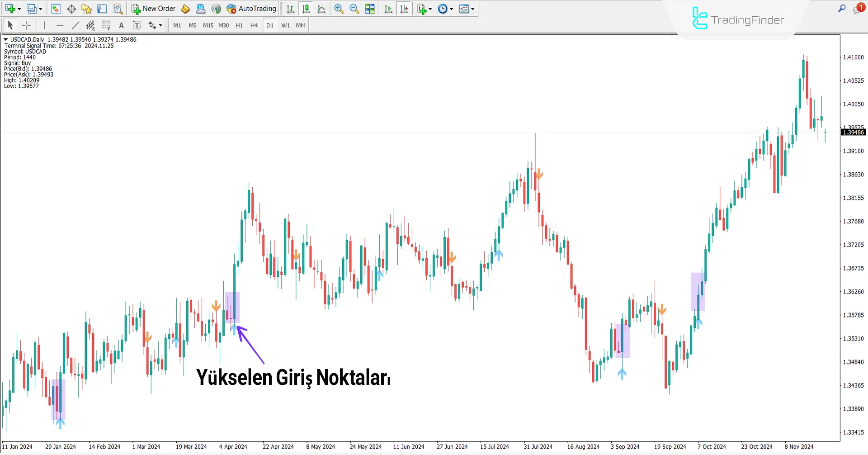Tile chart windows with colored layout icon
868x455 pixels.
(370, 9)
